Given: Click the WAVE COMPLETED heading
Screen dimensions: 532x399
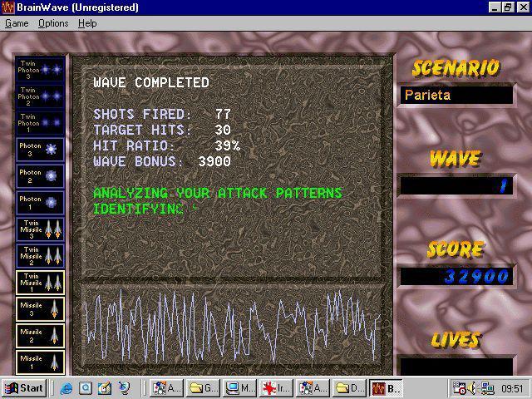Looking at the screenshot, I should [151, 82].
